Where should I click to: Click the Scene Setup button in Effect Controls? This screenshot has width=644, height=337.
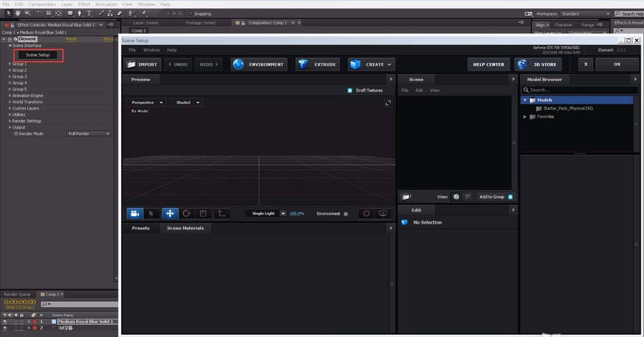coord(38,55)
